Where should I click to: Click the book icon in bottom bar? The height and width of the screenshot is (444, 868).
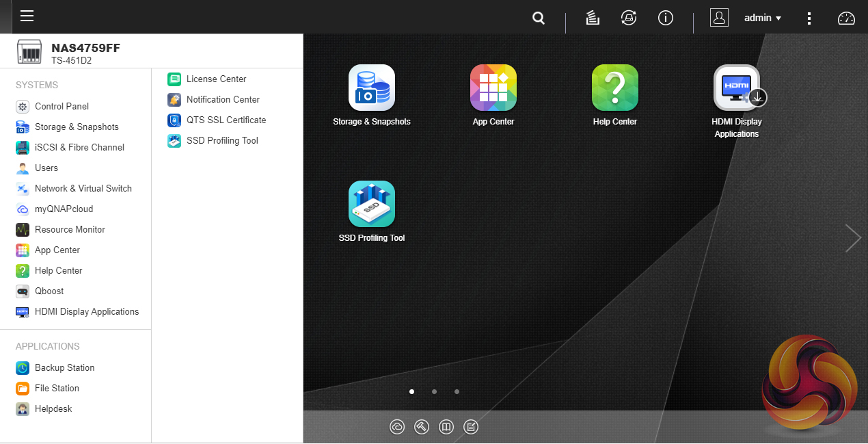click(446, 427)
